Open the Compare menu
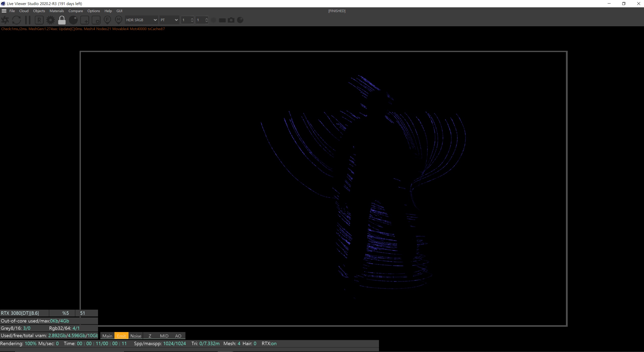The width and height of the screenshot is (644, 352). pos(76,11)
